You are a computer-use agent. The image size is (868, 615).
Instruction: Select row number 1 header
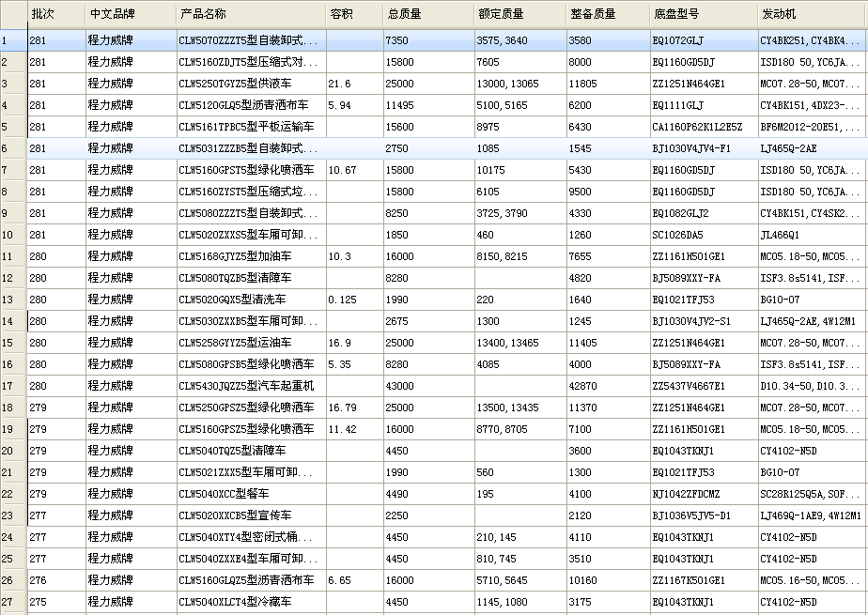[x=12, y=40]
